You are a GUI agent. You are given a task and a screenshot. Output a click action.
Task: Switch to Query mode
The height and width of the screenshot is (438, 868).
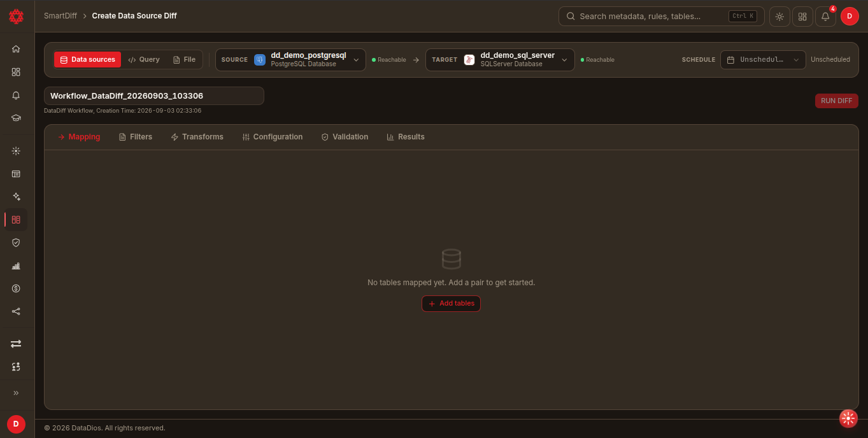pos(144,59)
